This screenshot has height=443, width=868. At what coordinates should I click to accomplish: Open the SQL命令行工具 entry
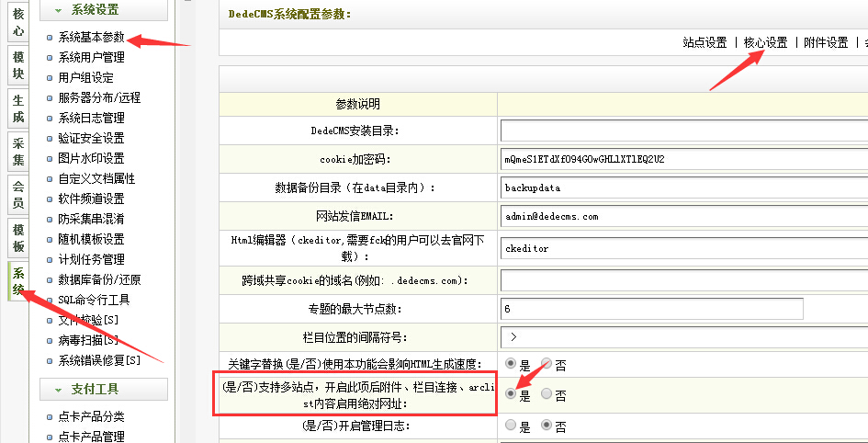[x=93, y=301]
